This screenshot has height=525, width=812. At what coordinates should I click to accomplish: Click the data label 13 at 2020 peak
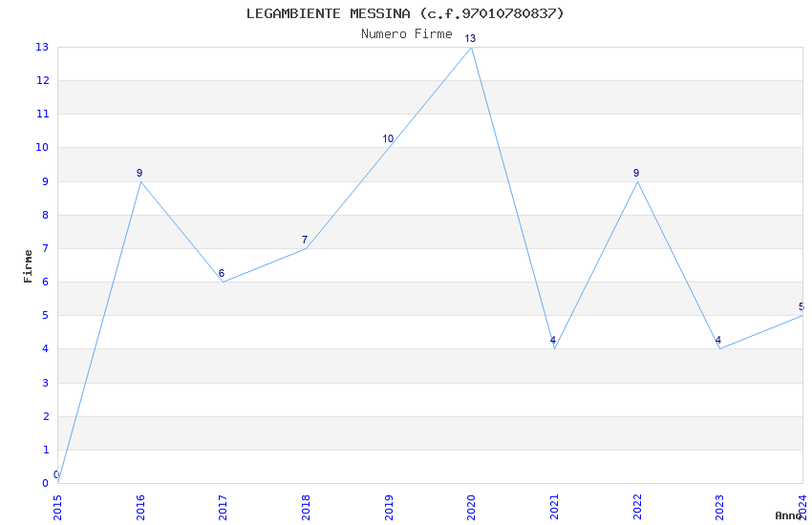click(x=470, y=38)
